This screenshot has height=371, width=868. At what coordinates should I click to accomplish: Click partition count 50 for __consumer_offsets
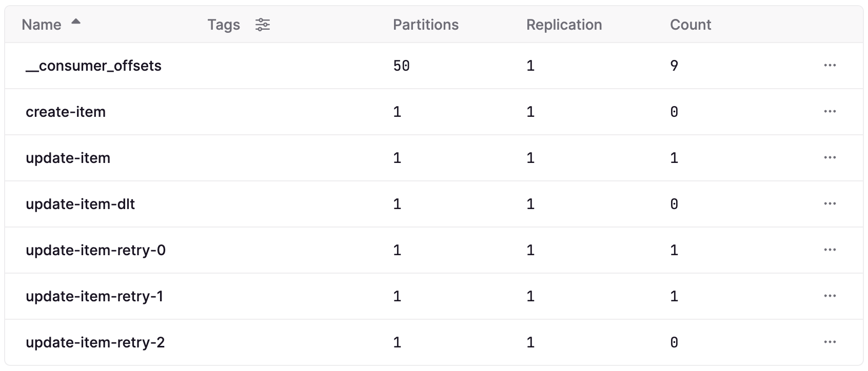(401, 66)
